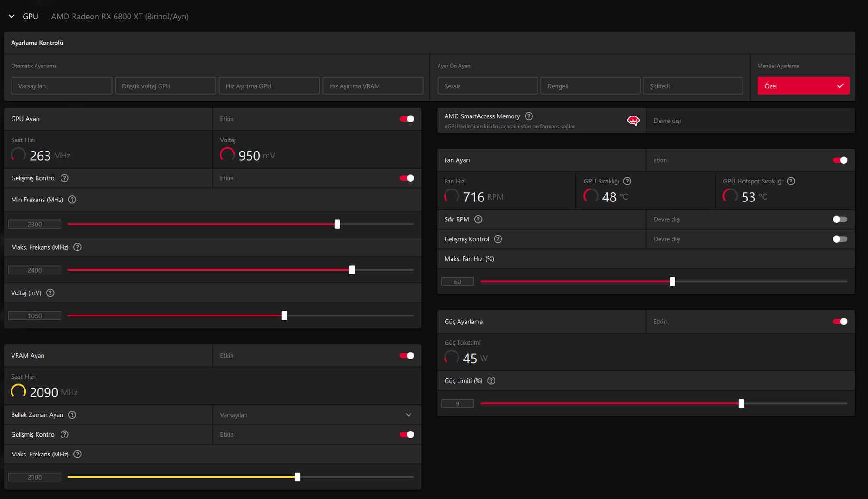Enable the Sıfır RPM toggle
Viewport: 868px width, 499px height.
coord(840,219)
